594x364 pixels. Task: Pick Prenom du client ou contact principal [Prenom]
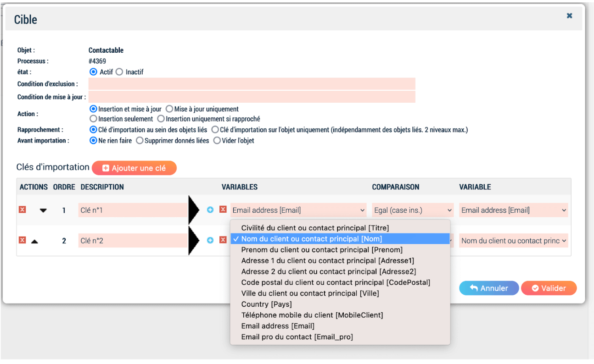[340, 250]
